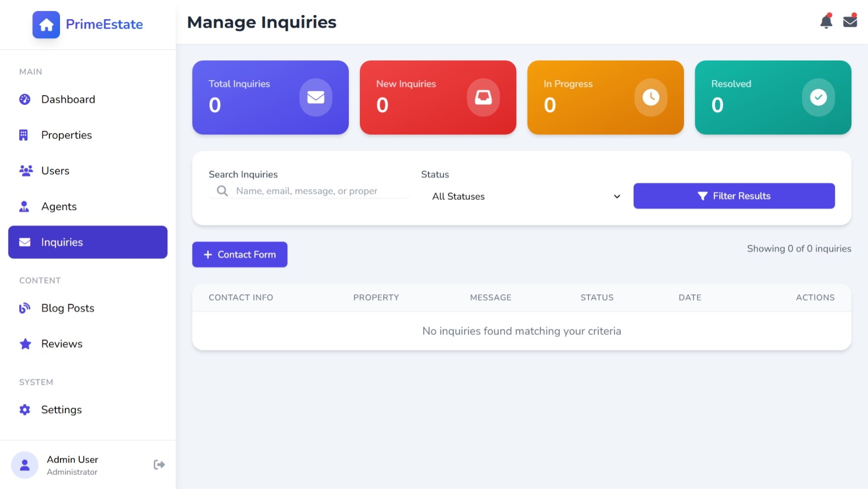Viewport: 868px width, 489px height.
Task: Click the Contact Form button
Action: pos(239,255)
